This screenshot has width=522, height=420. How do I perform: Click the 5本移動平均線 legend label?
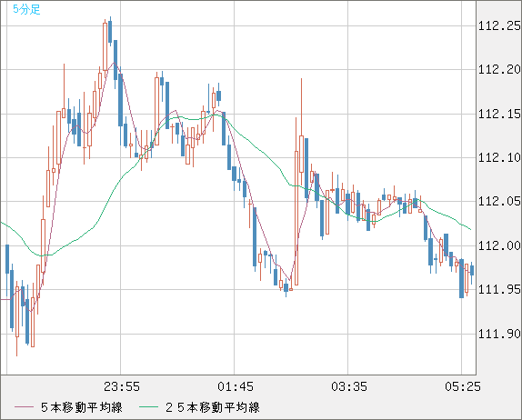[x=82, y=407]
